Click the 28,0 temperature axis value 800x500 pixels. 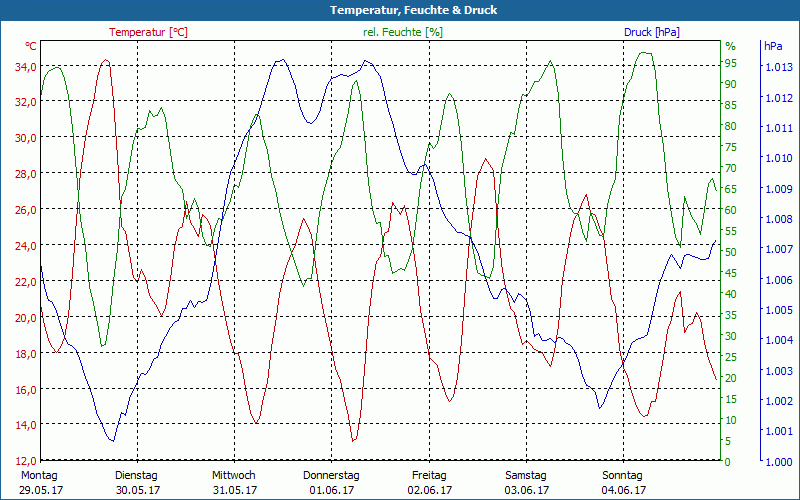(x=26, y=174)
